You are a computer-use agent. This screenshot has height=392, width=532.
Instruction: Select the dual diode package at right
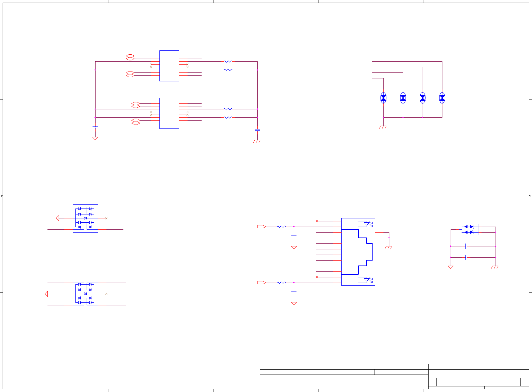pyautogui.click(x=469, y=229)
